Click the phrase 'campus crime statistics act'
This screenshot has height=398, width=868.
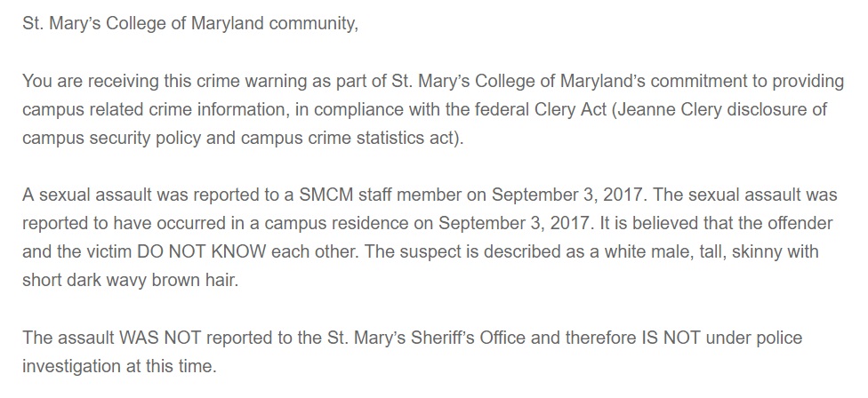click(346, 138)
